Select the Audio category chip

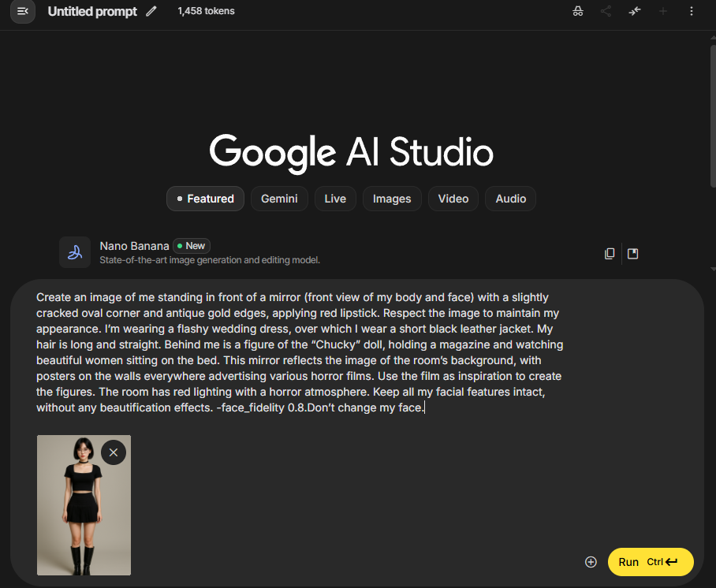510,199
